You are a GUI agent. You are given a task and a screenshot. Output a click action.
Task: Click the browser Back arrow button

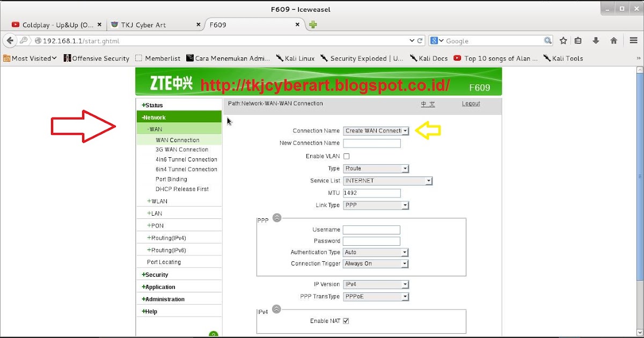9,41
